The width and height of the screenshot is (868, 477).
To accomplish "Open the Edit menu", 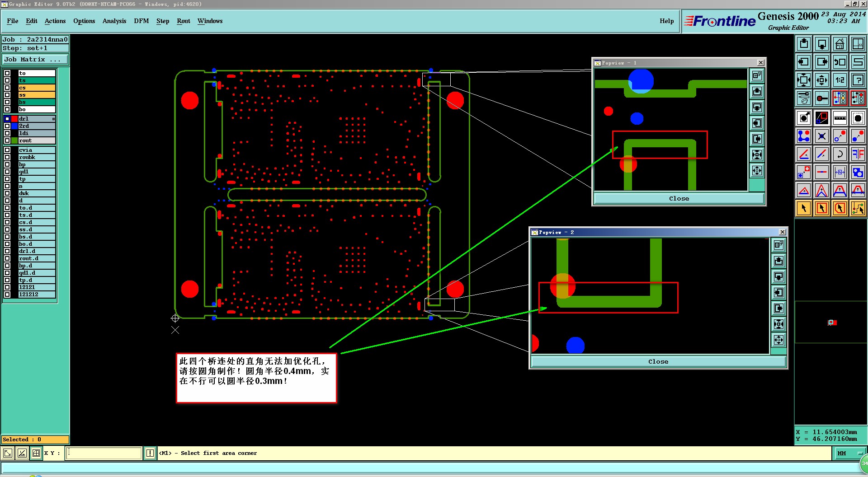I will pos(32,21).
